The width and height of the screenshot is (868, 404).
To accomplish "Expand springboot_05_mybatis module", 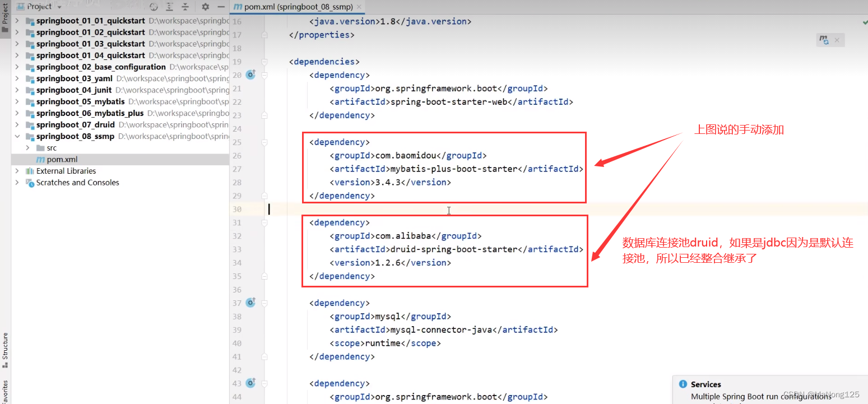I will pos(17,102).
